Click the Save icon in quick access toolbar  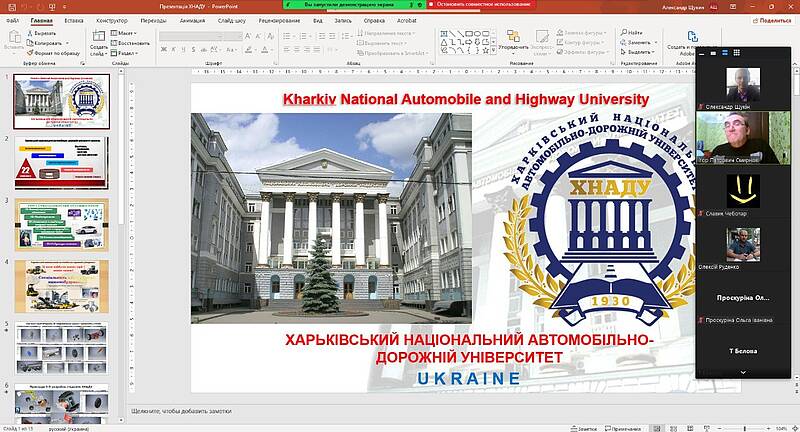coord(12,7)
